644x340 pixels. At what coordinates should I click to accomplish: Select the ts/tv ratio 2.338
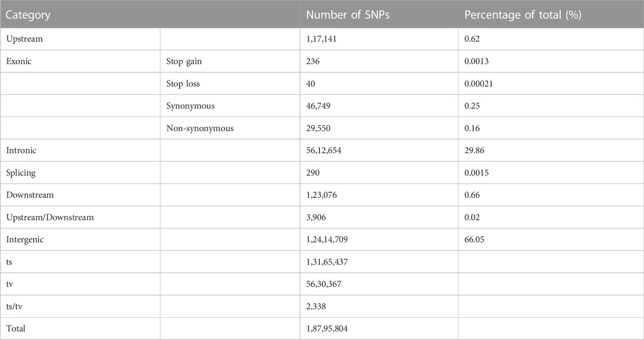click(316, 306)
